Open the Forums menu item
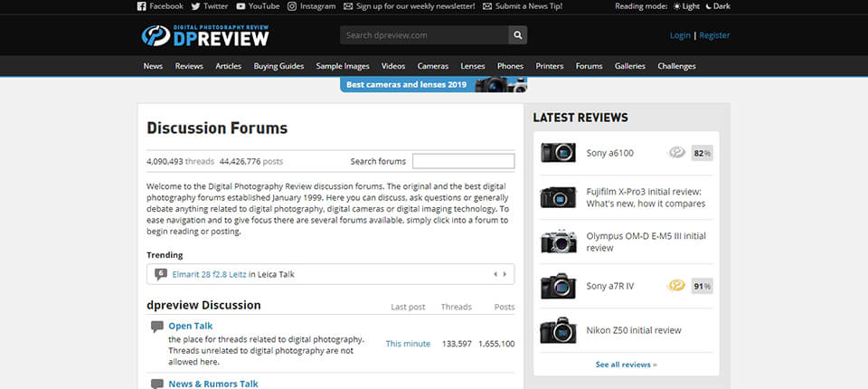 589,66
